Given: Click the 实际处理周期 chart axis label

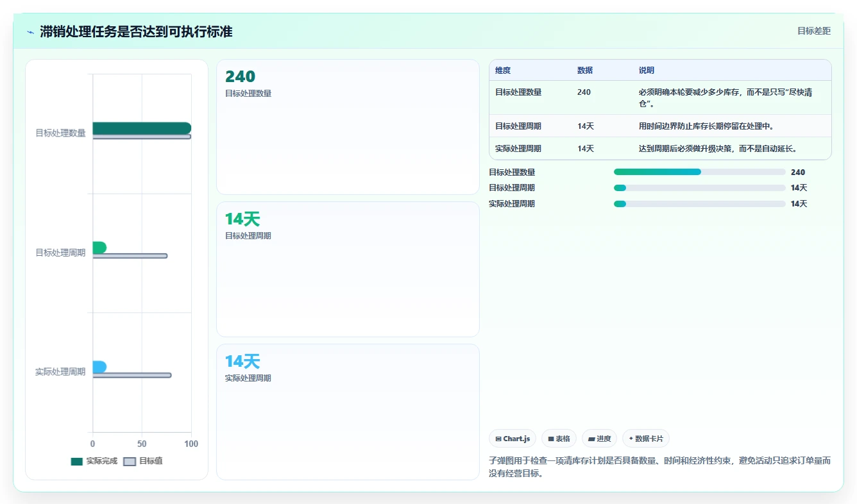Looking at the screenshot, I should [x=60, y=372].
